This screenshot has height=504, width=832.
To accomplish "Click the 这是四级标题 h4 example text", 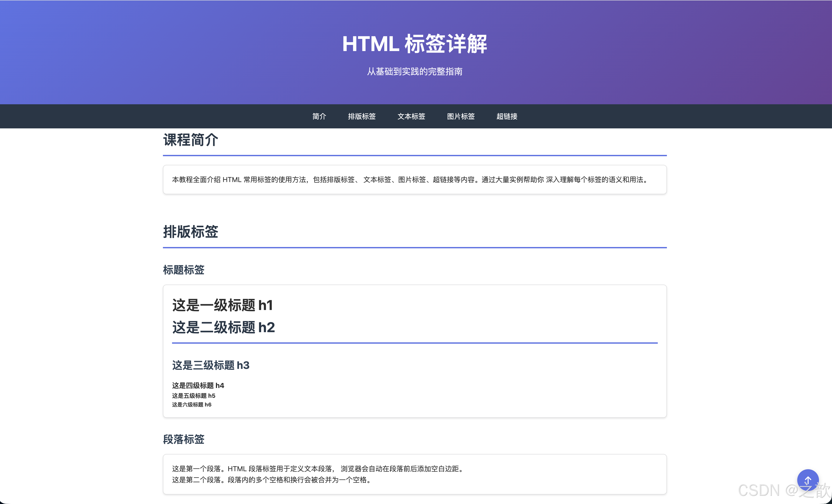I will pos(198,386).
